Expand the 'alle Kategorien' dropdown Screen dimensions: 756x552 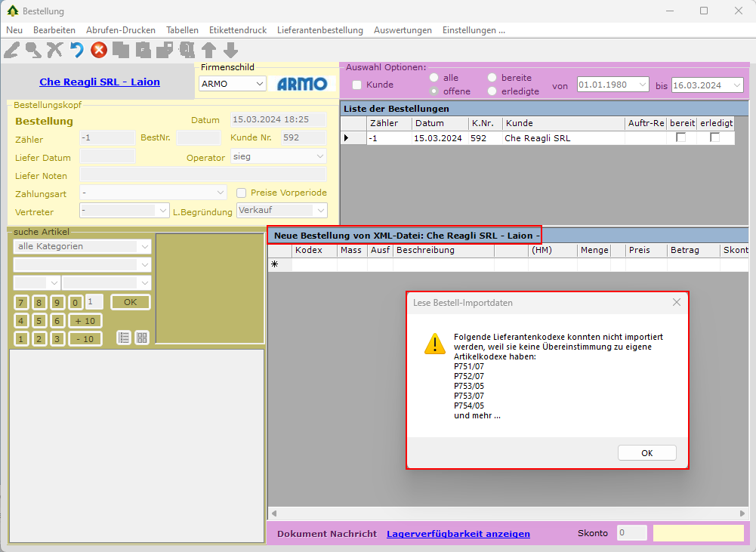tap(144, 246)
